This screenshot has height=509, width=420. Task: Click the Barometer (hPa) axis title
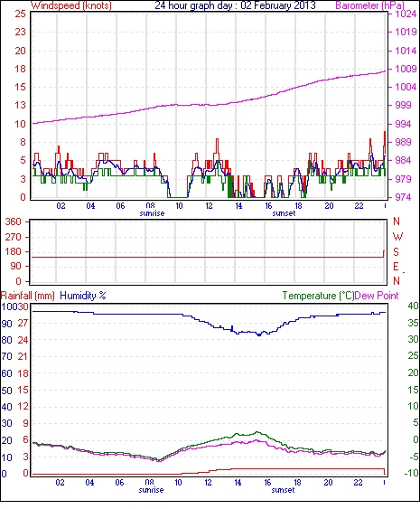click(x=369, y=5)
